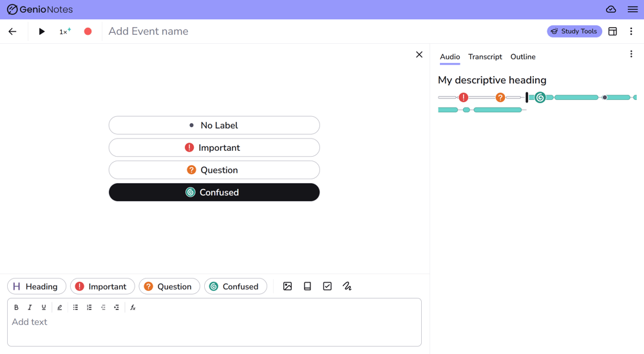
Task: Open Study Tools
Action: click(574, 31)
